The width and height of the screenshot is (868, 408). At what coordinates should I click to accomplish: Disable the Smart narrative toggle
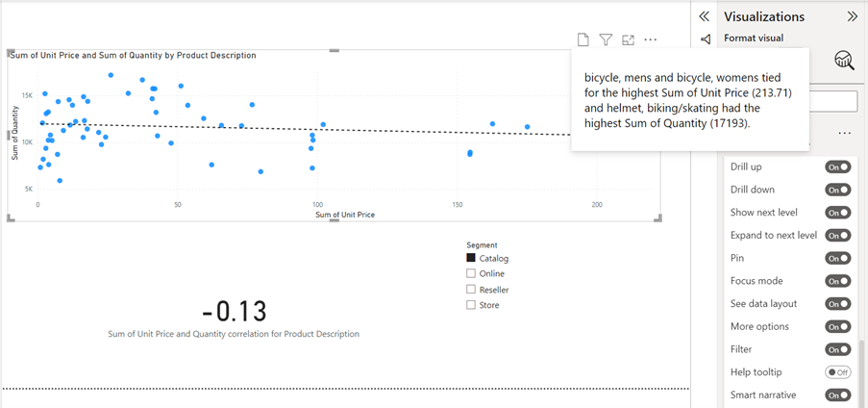[x=837, y=395]
